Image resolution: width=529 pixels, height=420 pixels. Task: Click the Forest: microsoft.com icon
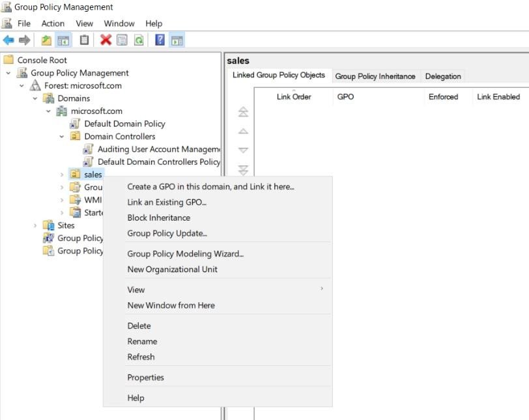[x=35, y=85]
